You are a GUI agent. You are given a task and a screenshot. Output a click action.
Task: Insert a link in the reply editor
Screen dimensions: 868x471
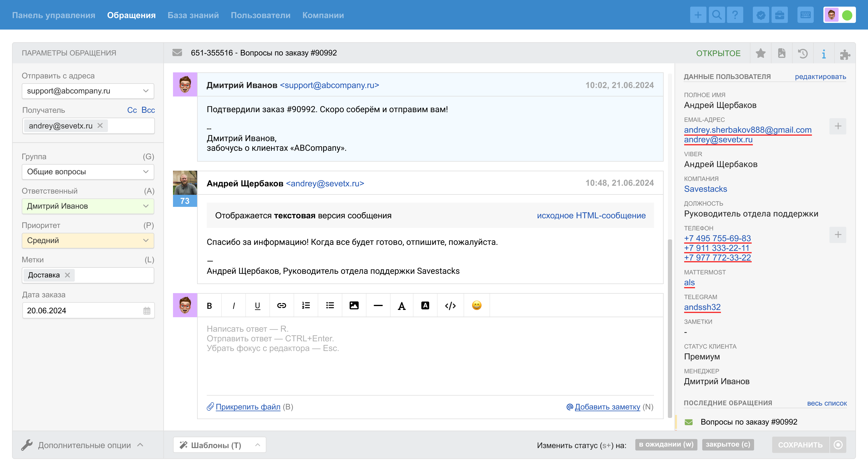[x=281, y=305]
